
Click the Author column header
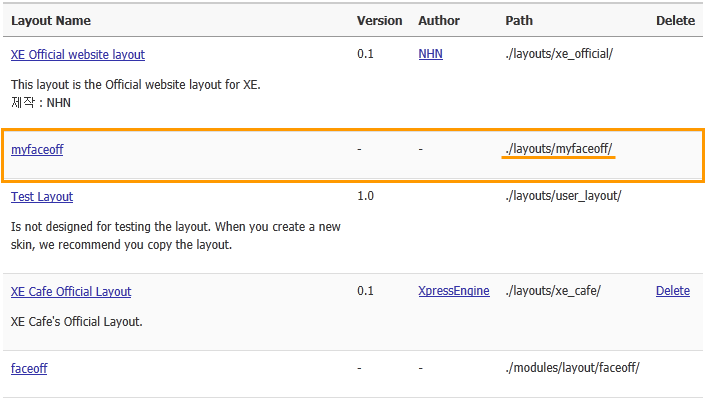pyautogui.click(x=439, y=20)
